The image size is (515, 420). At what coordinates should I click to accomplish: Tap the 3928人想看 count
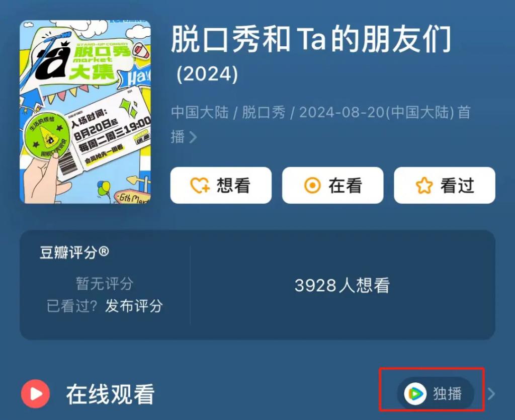[342, 285]
